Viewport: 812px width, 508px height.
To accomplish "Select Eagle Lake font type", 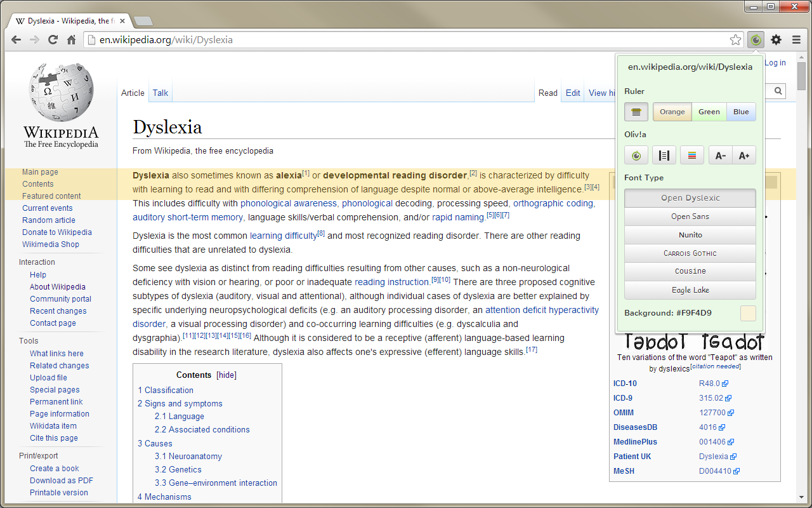I will [x=690, y=290].
